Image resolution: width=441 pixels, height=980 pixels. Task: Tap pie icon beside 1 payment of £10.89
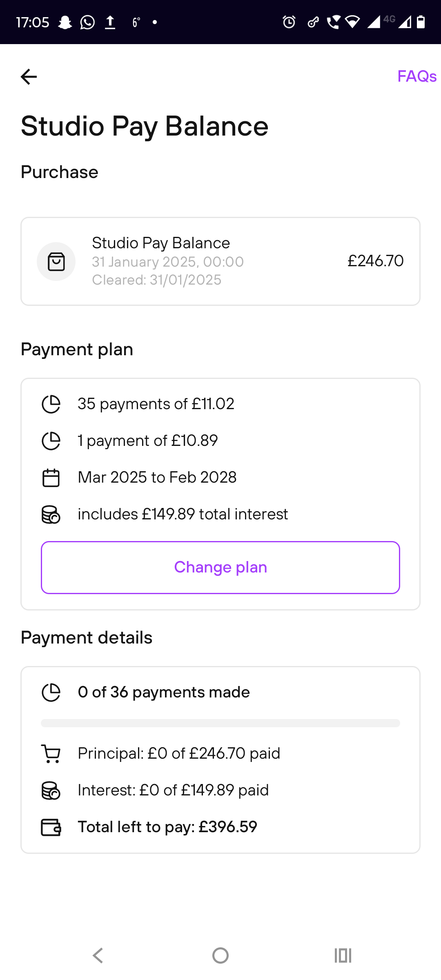tap(51, 441)
